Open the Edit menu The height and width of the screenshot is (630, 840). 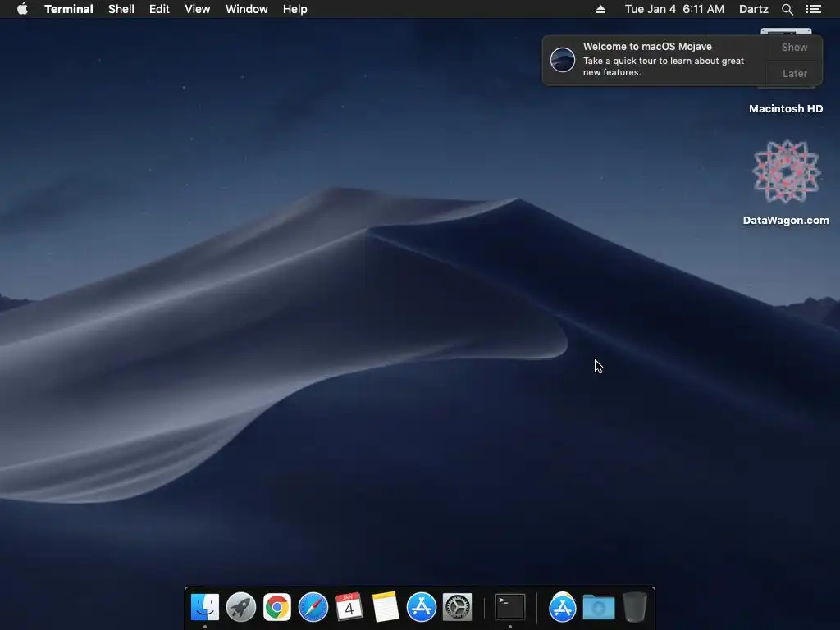tap(159, 9)
